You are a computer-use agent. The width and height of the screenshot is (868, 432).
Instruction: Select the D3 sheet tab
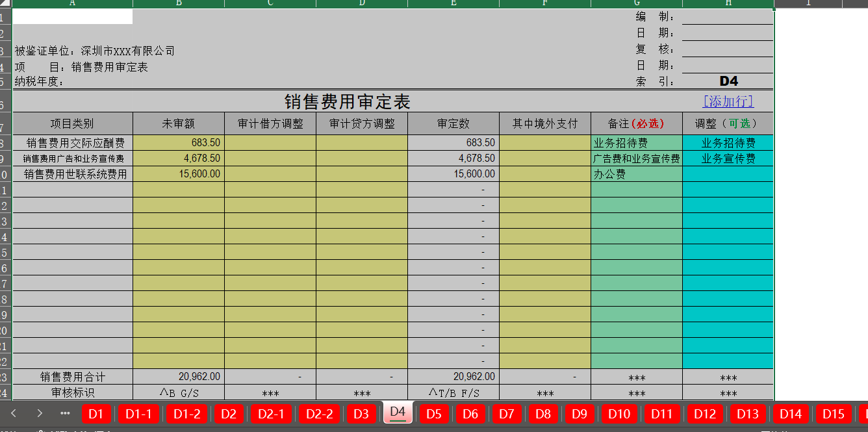361,414
